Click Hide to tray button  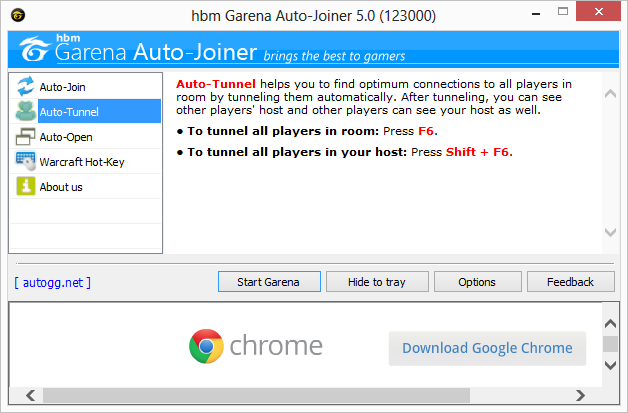click(x=377, y=282)
